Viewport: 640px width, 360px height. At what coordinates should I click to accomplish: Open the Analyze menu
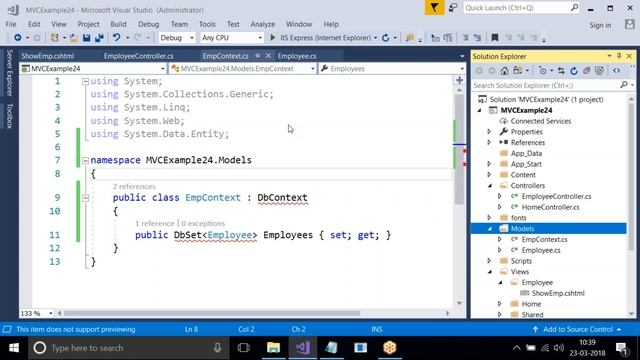pos(262,24)
